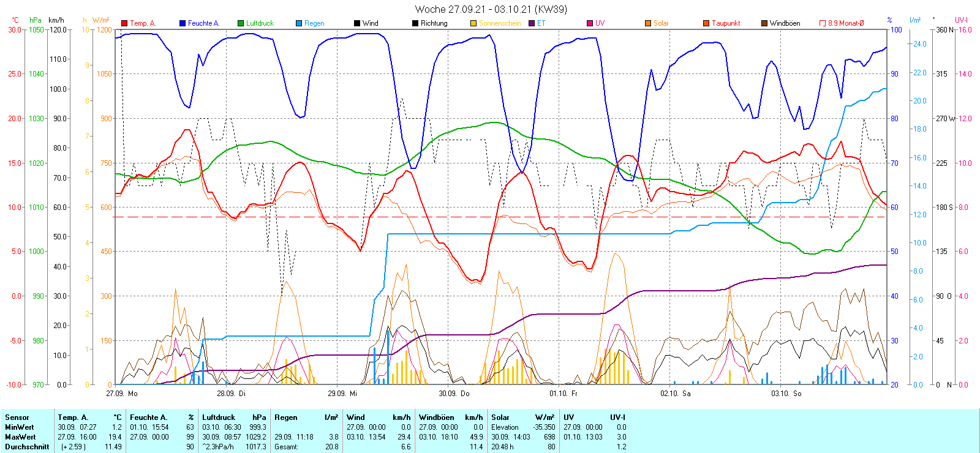Click the '30.09. Do' date label
Viewport: 980px width, 453px height.
click(454, 394)
